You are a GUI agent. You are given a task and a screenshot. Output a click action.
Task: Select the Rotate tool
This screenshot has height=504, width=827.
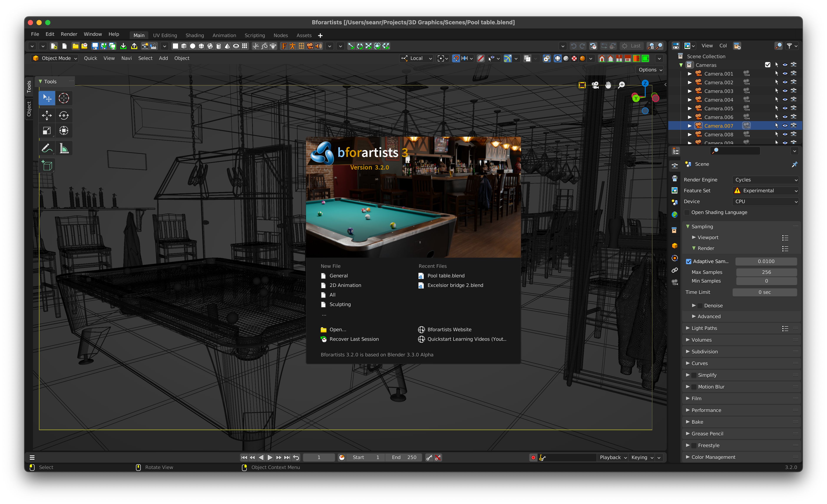(64, 115)
